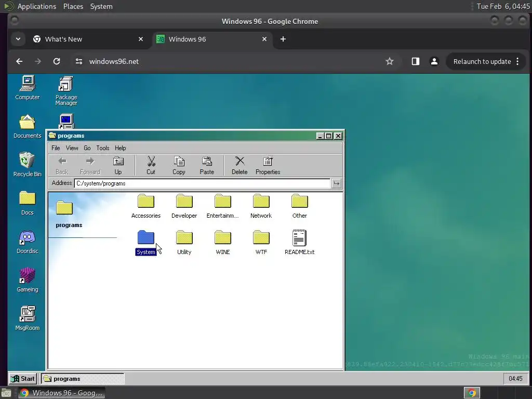Select the WTF folder
This screenshot has height=399, width=532.
[261, 243]
